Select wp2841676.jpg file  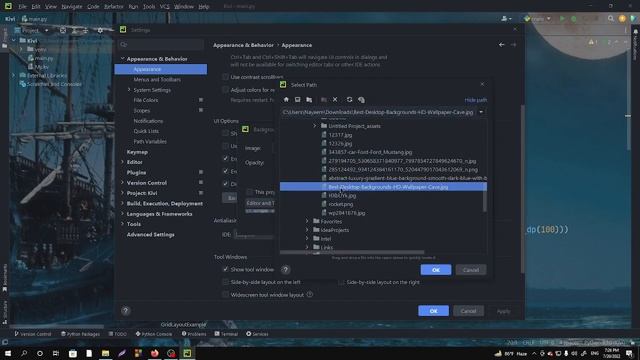click(x=347, y=213)
